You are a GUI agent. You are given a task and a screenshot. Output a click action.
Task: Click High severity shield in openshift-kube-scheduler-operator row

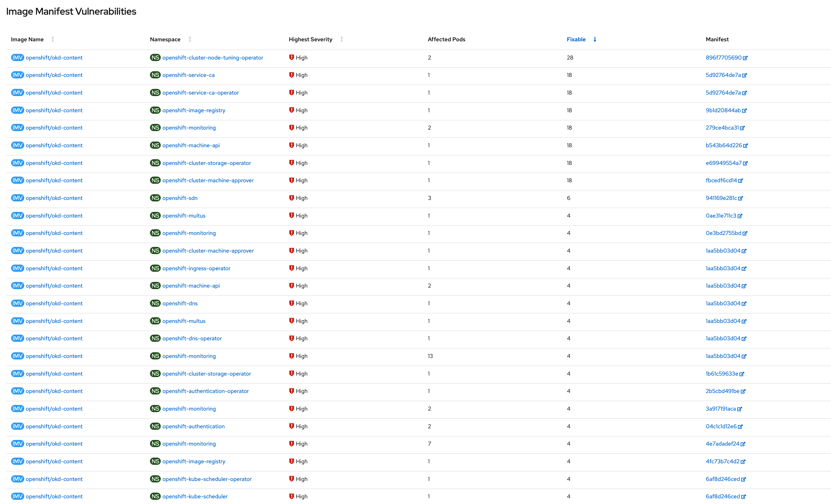[x=291, y=478]
